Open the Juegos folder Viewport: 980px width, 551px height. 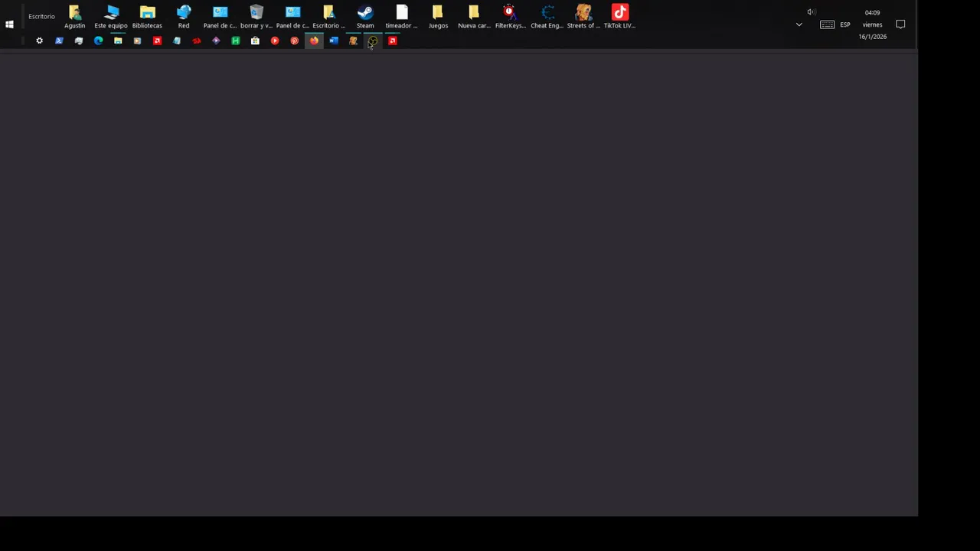tap(438, 17)
